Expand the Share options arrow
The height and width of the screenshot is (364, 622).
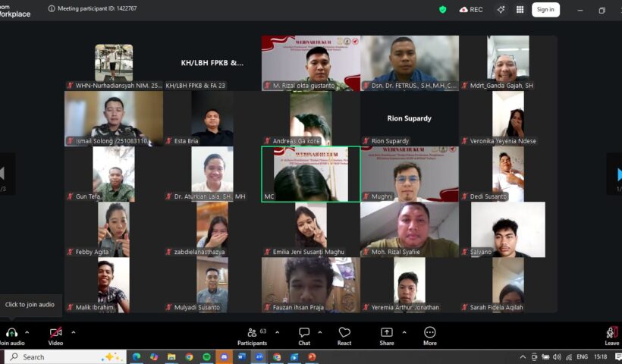click(402, 332)
